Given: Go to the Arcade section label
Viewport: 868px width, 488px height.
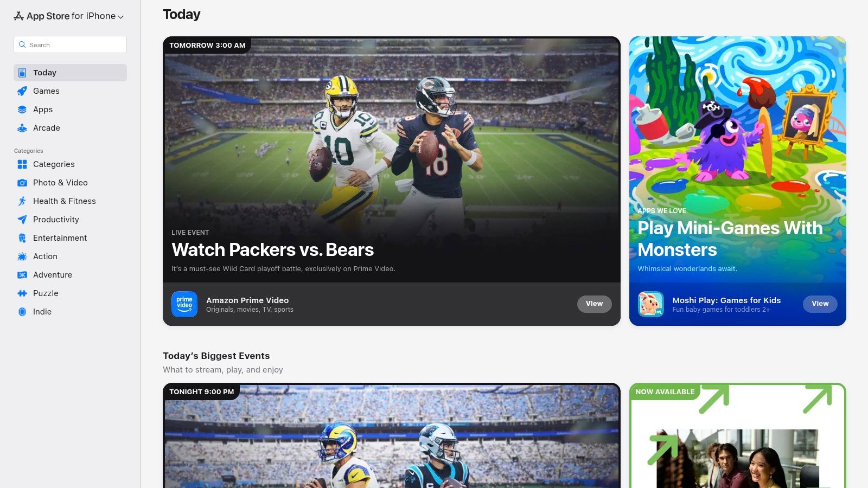Looking at the screenshot, I should click(x=47, y=128).
